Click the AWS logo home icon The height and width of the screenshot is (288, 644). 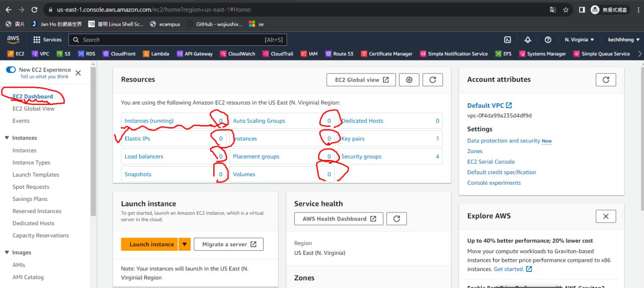[13, 39]
